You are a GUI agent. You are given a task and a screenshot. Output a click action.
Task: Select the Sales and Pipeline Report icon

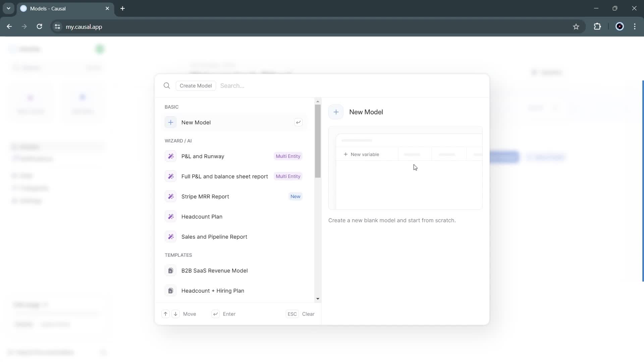click(x=171, y=236)
